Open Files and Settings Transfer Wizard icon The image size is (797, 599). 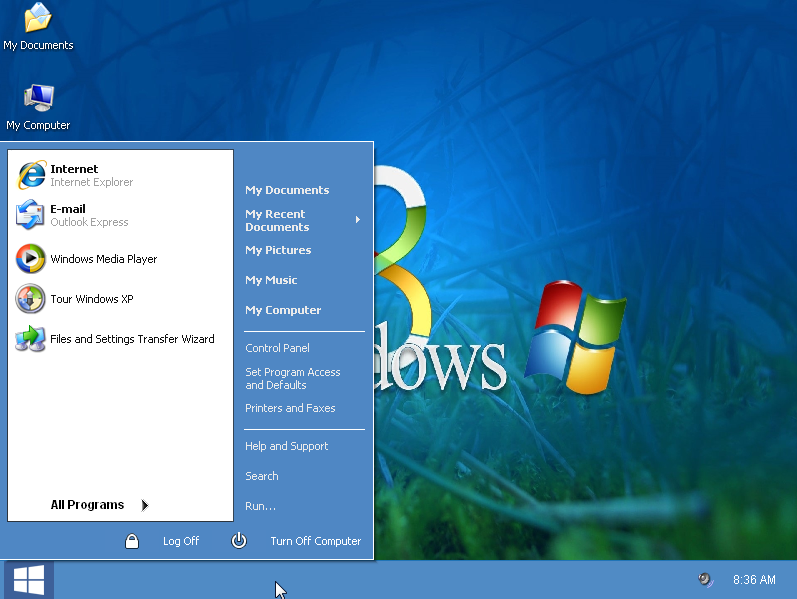tap(30, 339)
